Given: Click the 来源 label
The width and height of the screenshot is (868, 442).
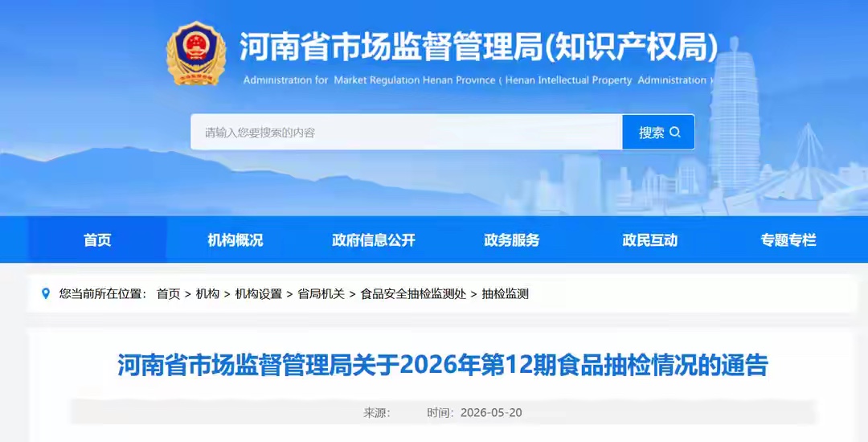Looking at the screenshot, I should 376,413.
